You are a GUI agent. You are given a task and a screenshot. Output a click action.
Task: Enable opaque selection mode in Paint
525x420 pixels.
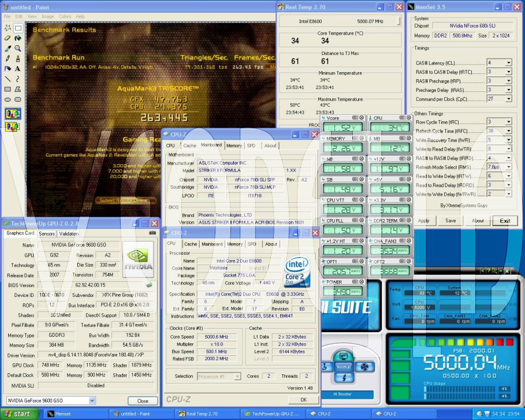(13, 114)
